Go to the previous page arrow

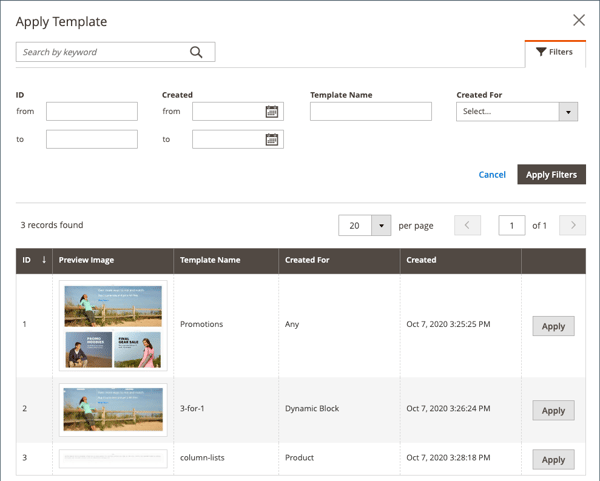(x=467, y=226)
